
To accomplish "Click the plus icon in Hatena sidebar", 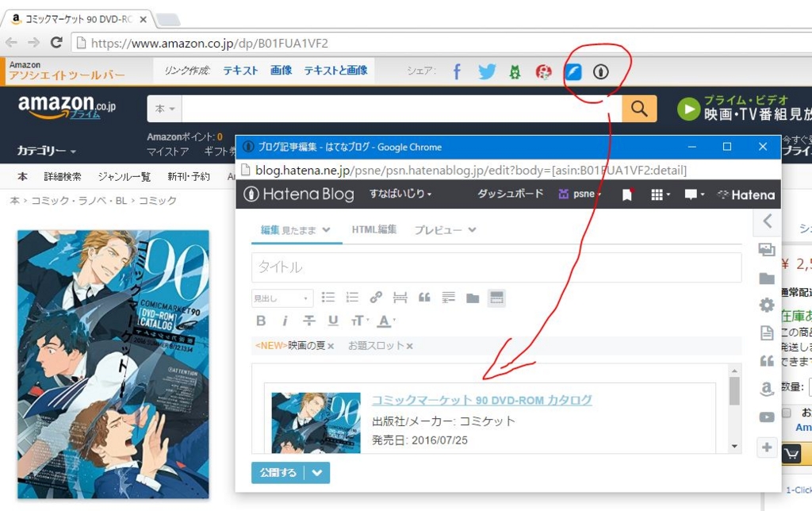I will coord(767,447).
